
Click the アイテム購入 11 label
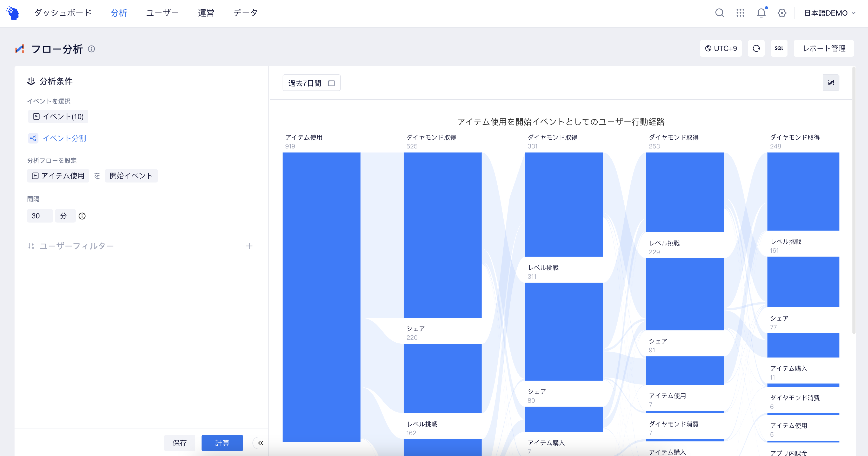789,372
